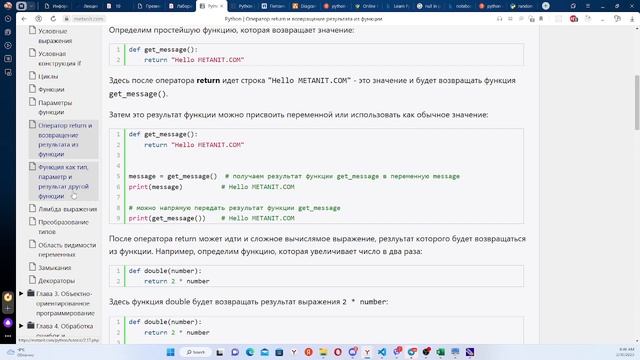Open the downloads arrow icon
Image resolution: width=640 pixels, height=360 pixels.
633,19
